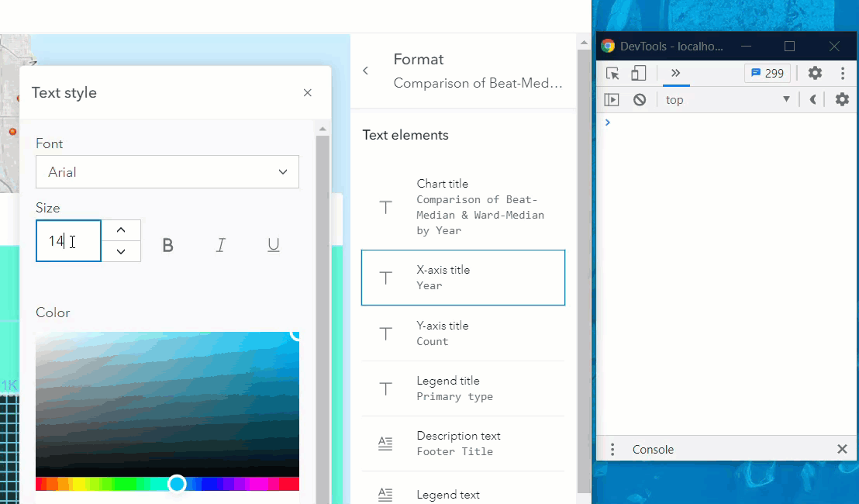
Task: Open DevTools settings gear
Action: tap(815, 73)
